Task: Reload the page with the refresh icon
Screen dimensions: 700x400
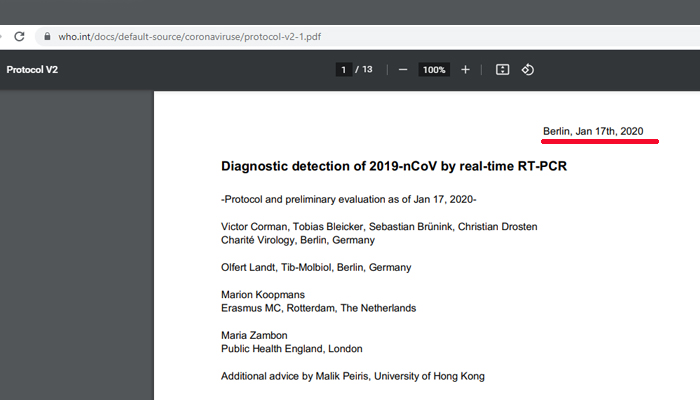Action: pos(18,36)
